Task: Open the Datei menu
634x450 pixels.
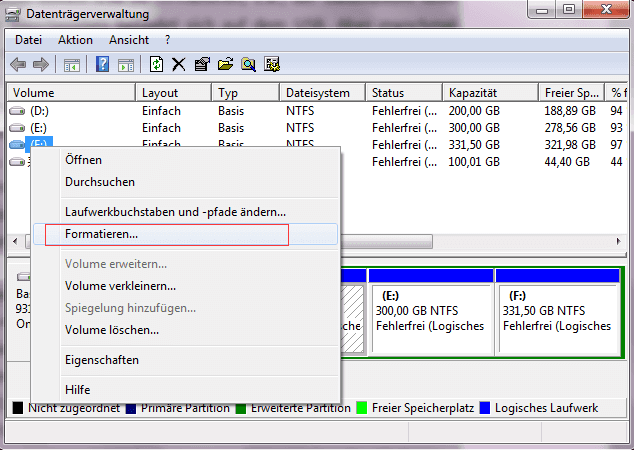Action: (x=28, y=40)
